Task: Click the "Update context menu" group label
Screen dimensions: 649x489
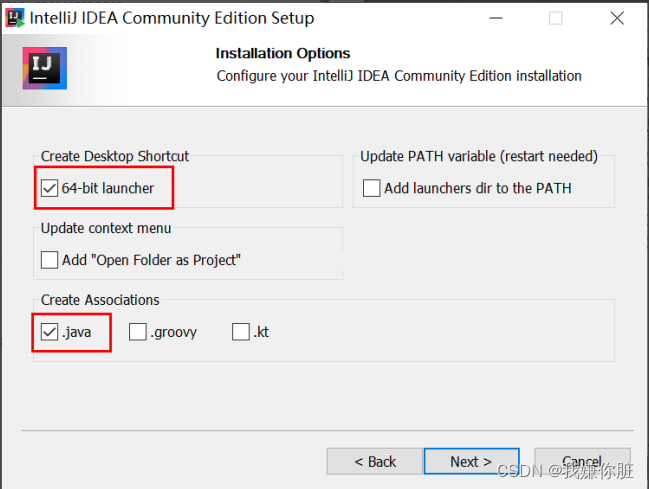Action: 106,228
